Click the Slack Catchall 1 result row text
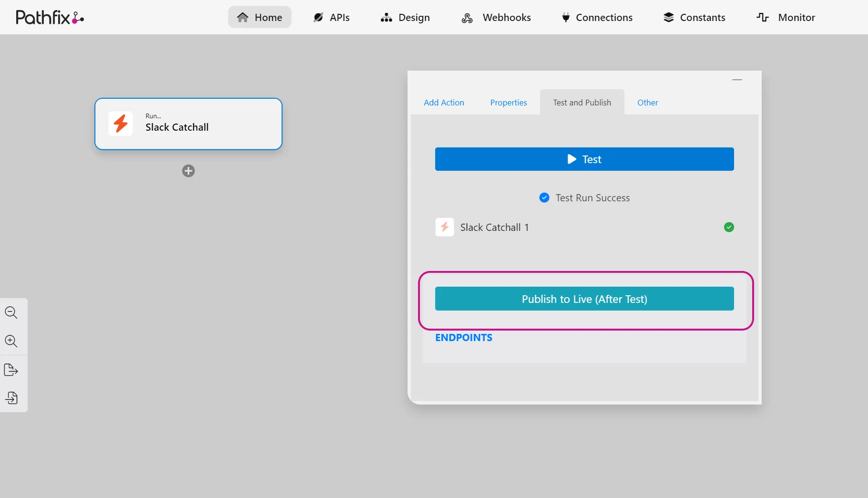This screenshot has height=498, width=868. [x=495, y=228]
